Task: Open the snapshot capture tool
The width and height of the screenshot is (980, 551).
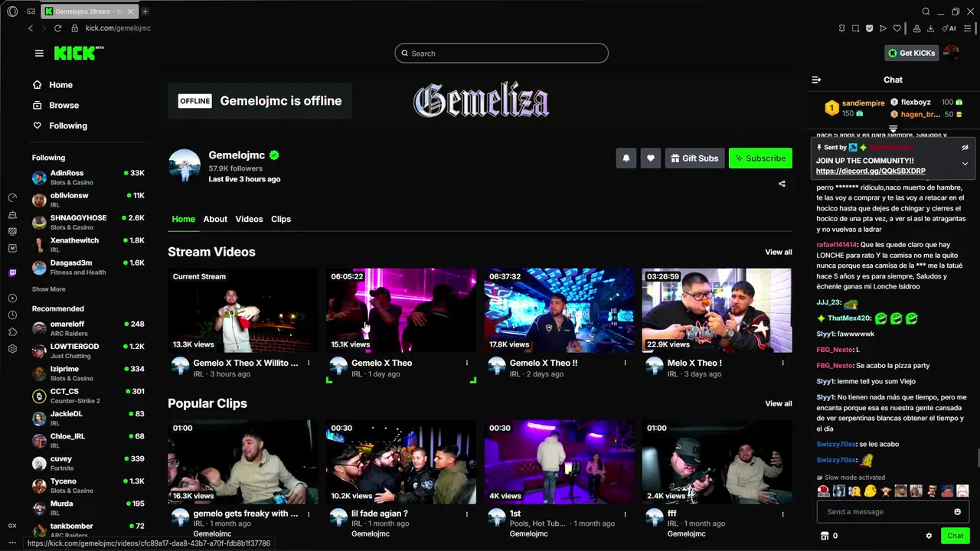Action: (x=855, y=28)
